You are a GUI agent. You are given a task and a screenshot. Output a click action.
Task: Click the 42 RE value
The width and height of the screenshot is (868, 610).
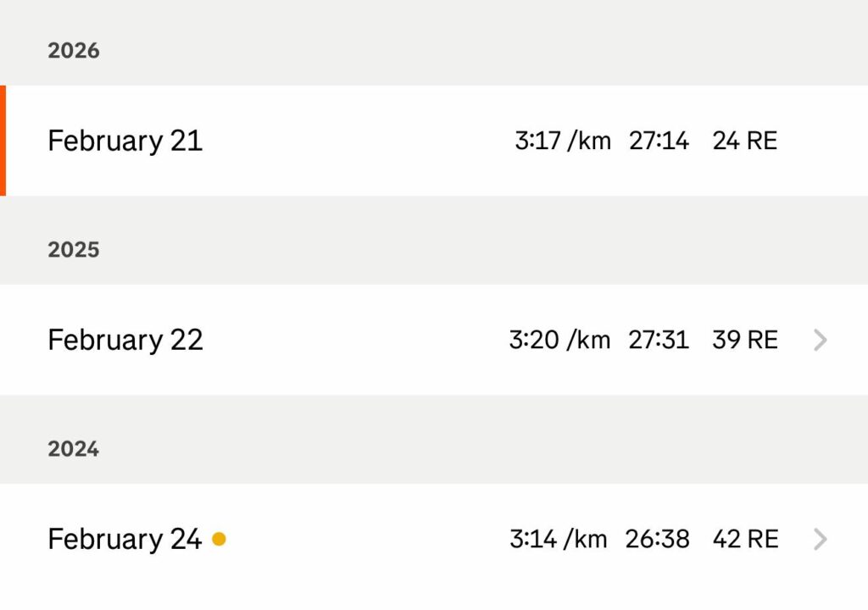(744, 539)
